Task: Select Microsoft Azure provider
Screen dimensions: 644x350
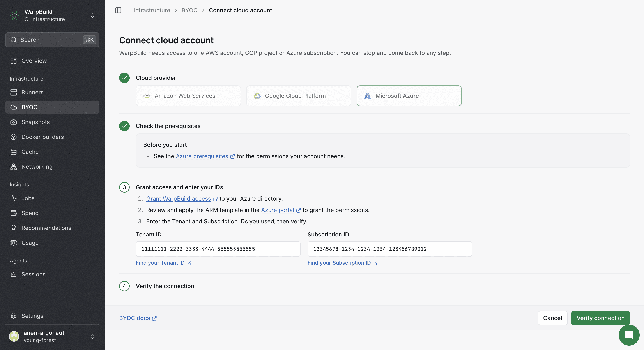Action: 409,96
